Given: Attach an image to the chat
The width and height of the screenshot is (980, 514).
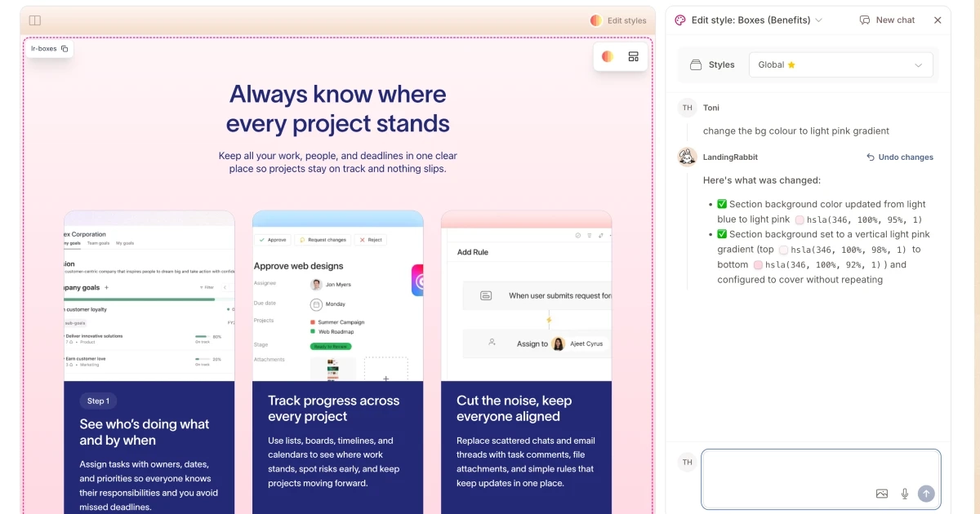Looking at the screenshot, I should click(882, 494).
